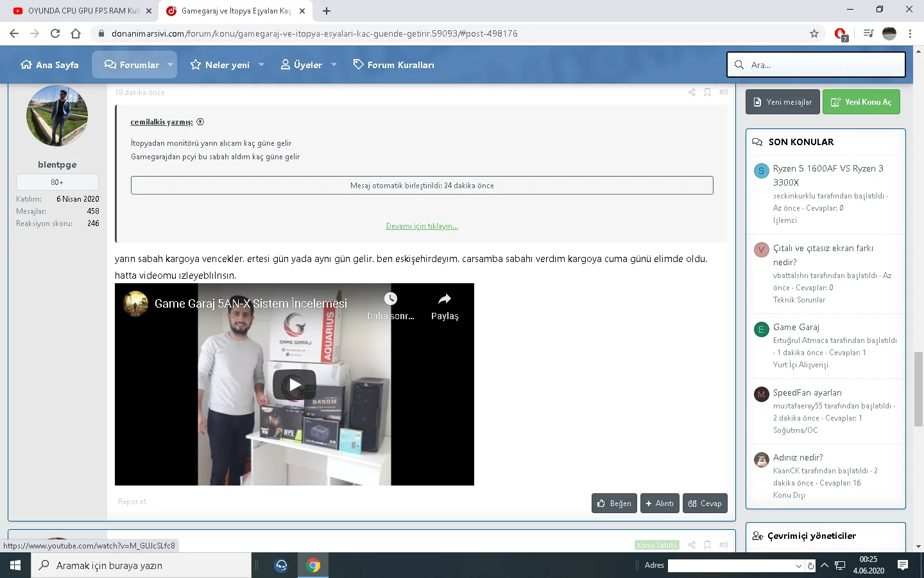This screenshot has height=578, width=924.
Task: Go to Ana Sayfa in forum navigation
Action: pyautogui.click(x=49, y=65)
